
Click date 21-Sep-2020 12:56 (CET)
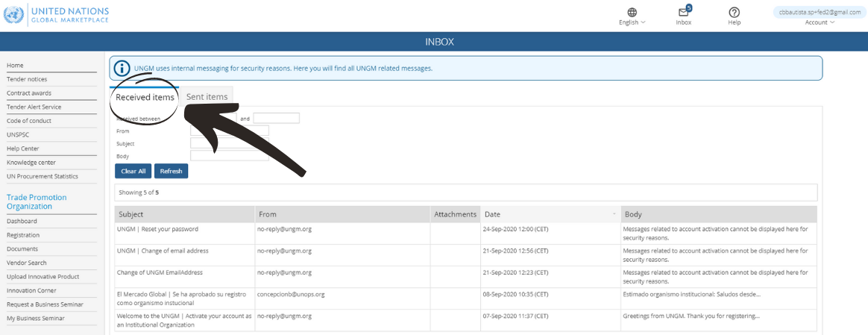click(515, 250)
